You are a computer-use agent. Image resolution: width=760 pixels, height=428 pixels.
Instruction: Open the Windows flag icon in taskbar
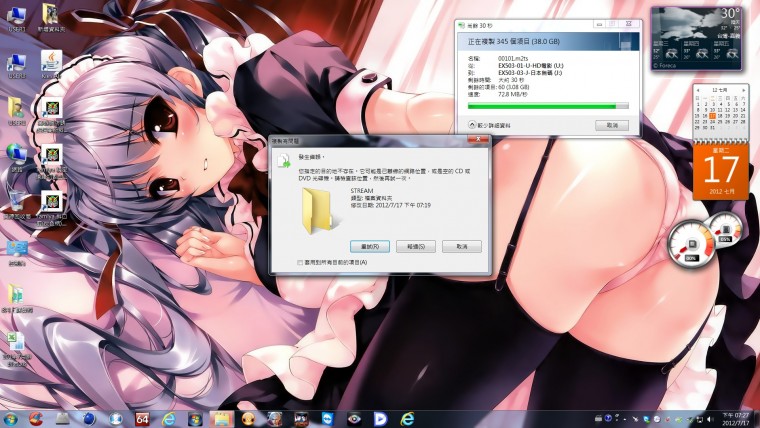195,418
